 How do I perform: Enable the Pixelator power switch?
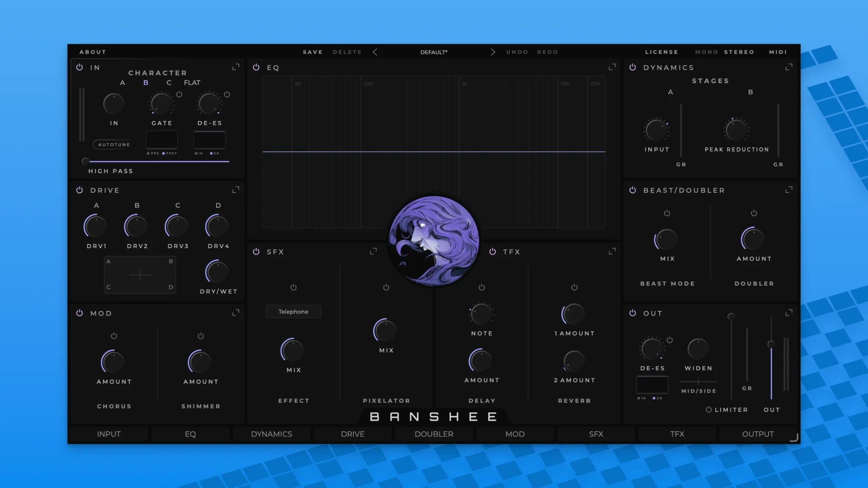(x=386, y=287)
